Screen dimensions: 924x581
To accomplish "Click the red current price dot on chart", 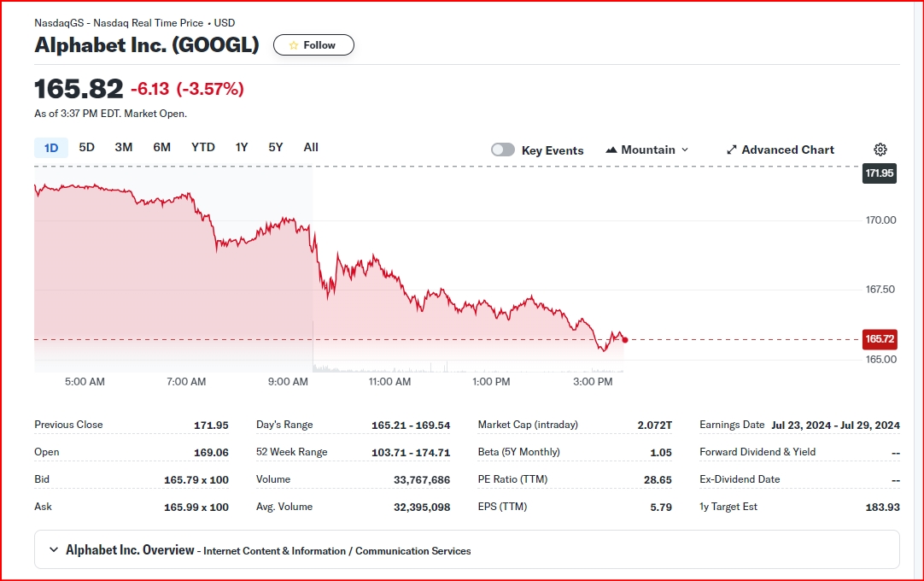I will point(624,340).
